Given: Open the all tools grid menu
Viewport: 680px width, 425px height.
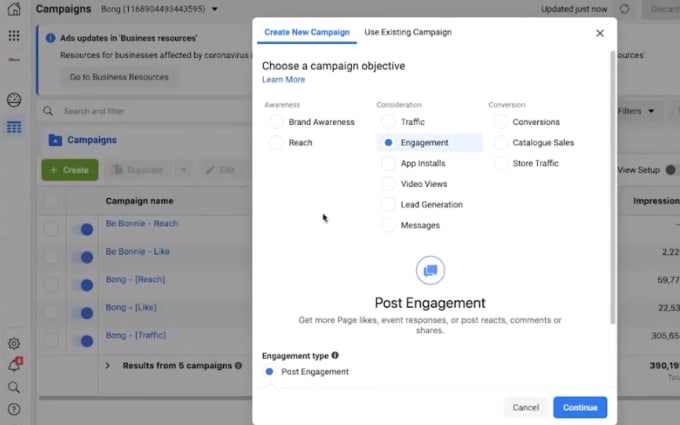Looking at the screenshot, I should pos(14,36).
